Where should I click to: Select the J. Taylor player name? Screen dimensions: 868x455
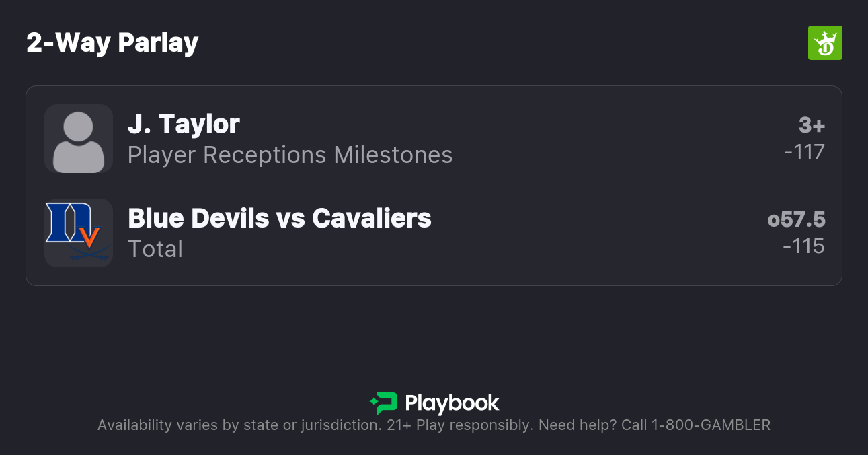[184, 125]
